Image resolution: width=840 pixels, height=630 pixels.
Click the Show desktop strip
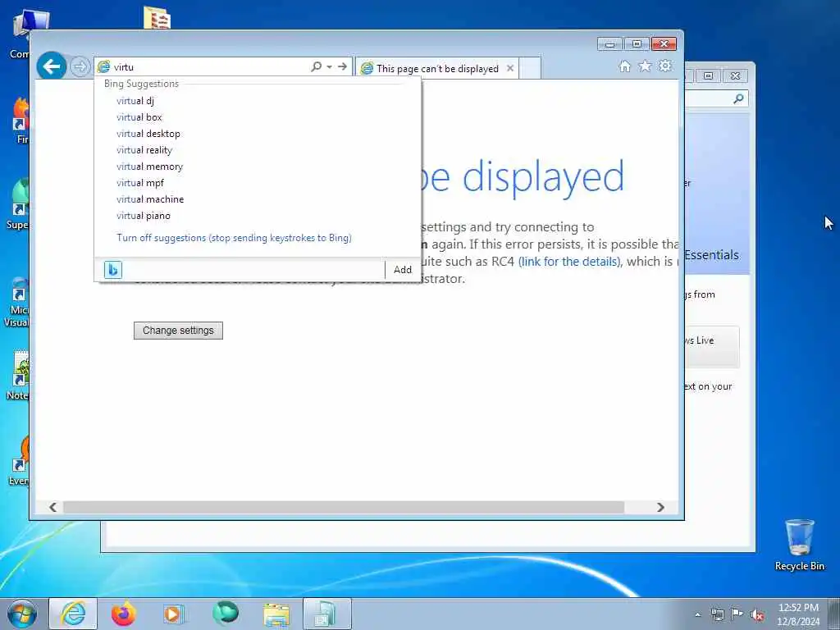pos(834,614)
